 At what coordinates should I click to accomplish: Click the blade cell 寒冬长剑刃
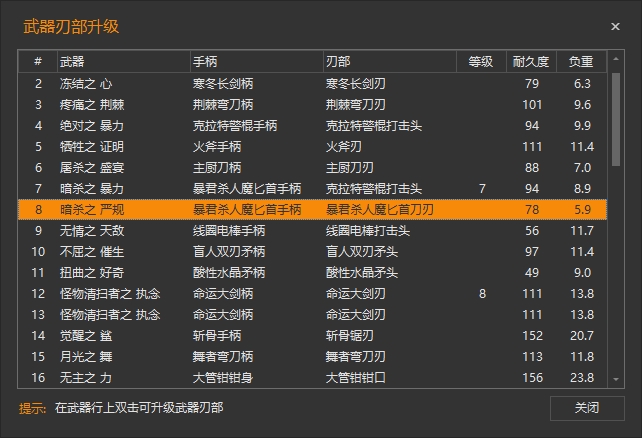356,84
